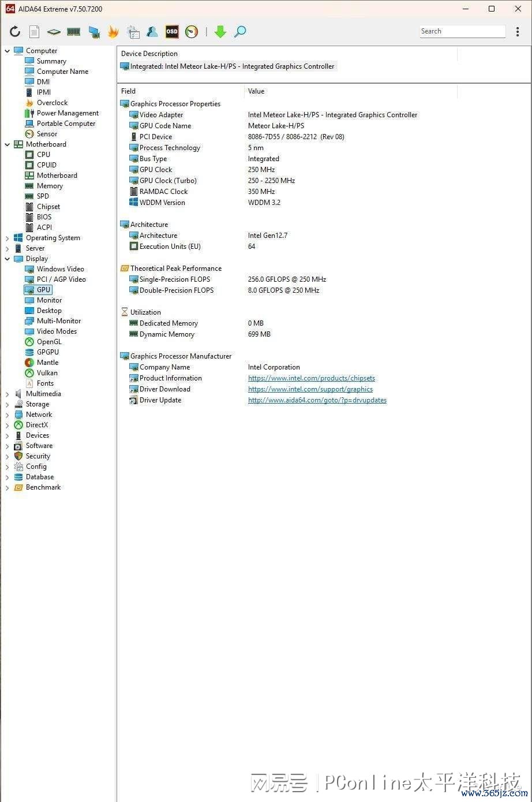The width and height of the screenshot is (532, 802).
Task: Click the checklist settings toolbar icon
Action: [133, 32]
